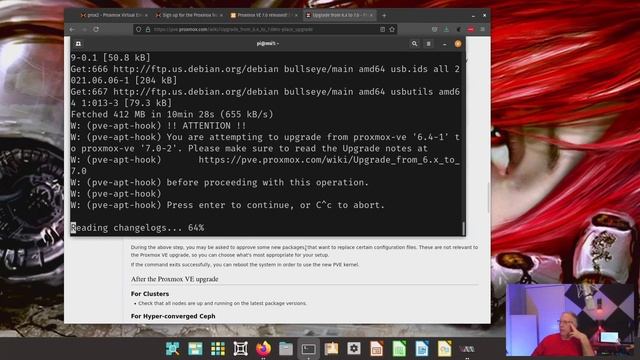The width and height of the screenshot is (640, 360).
Task: Open a new Firefox tab with the plus button
Action: click(384, 16)
